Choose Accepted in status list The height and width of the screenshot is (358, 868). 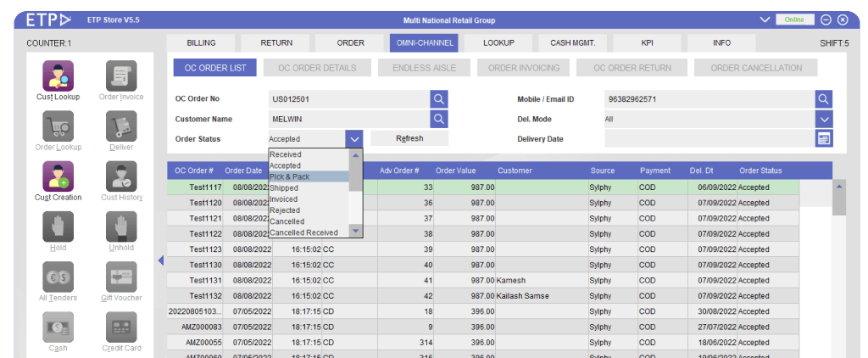coord(309,165)
